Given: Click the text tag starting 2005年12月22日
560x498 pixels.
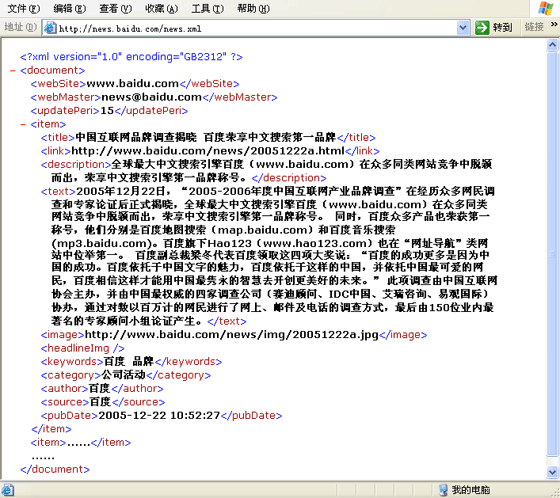Looking at the screenshot, I should (x=58, y=191).
